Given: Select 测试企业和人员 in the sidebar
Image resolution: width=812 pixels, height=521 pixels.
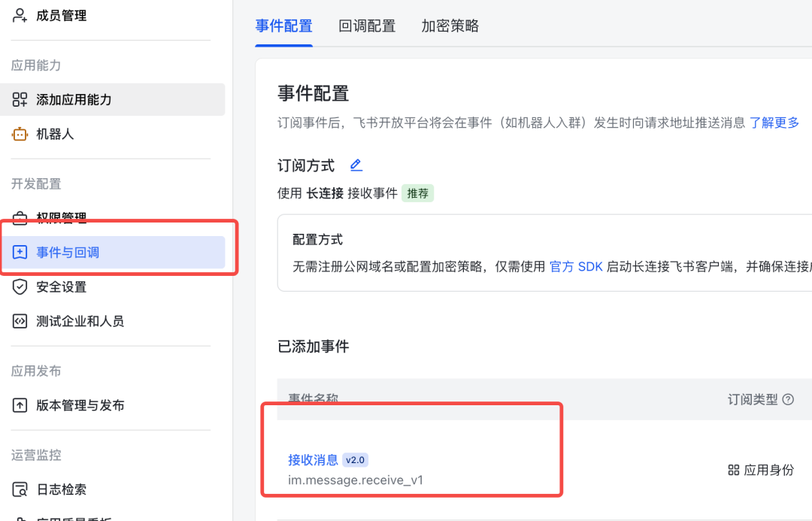Looking at the screenshot, I should pos(19,320).
